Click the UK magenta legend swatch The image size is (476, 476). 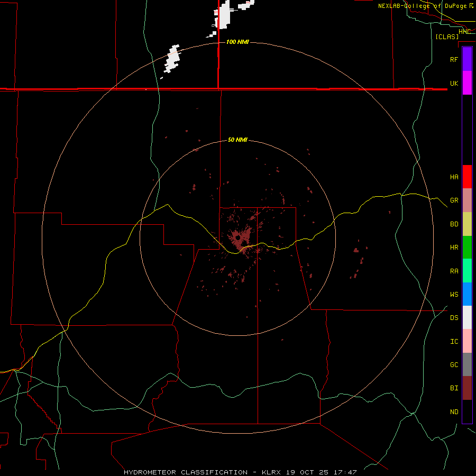pos(467,83)
